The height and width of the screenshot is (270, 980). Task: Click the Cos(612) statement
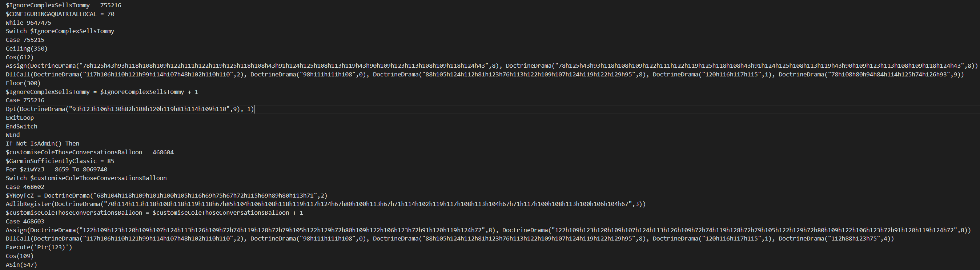(19, 57)
